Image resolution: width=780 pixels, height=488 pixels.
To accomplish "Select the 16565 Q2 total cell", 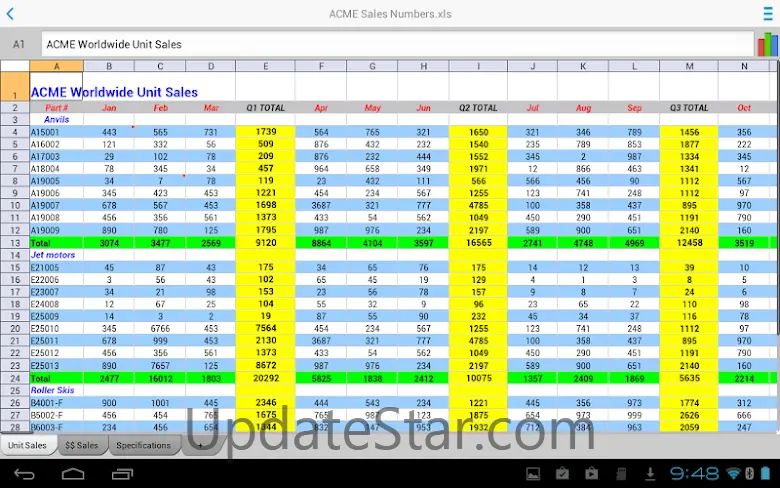I will click(478, 243).
